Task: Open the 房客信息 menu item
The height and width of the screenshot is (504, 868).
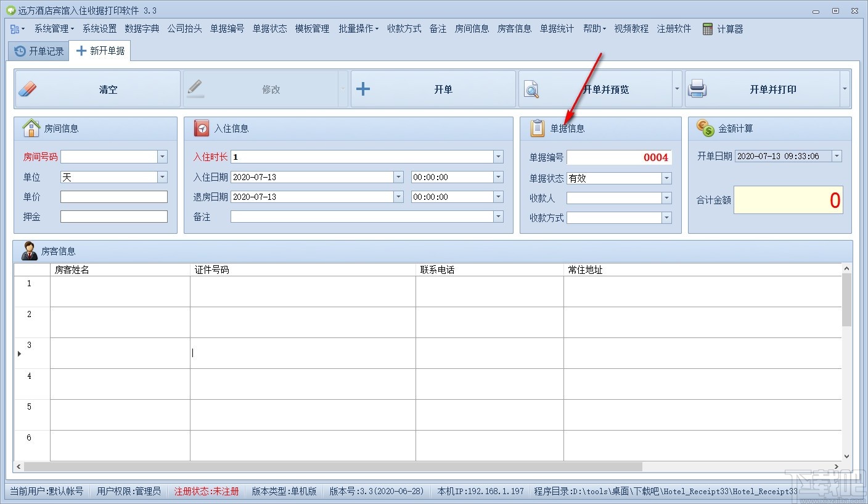Action: (515, 29)
